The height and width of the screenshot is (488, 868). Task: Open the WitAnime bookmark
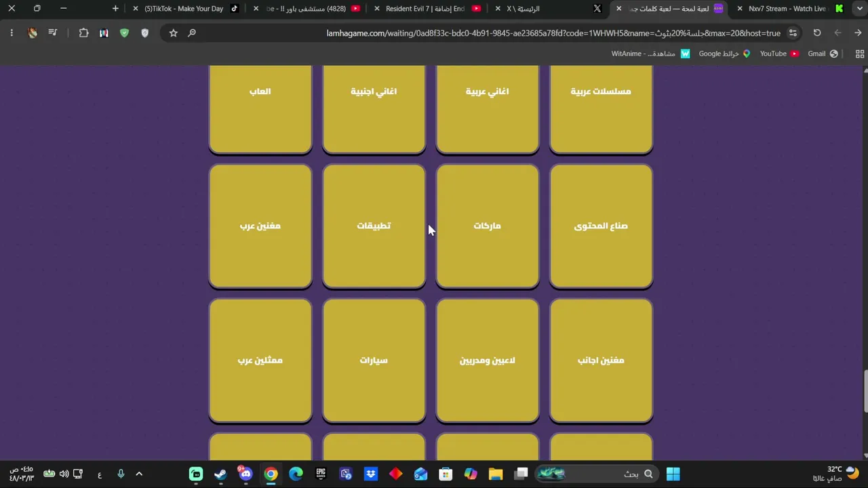[650, 54]
